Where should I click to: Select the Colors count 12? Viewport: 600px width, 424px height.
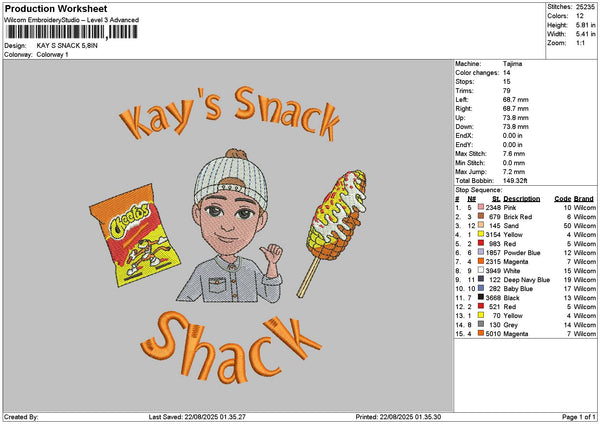pos(580,16)
